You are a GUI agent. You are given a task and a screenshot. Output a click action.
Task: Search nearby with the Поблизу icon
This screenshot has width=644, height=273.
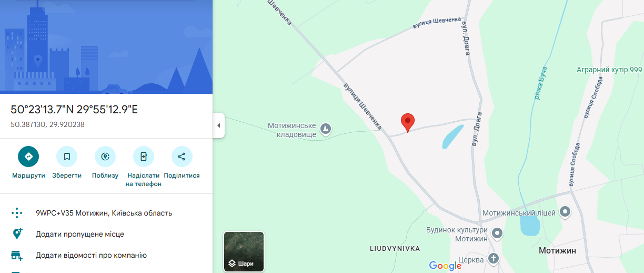click(x=105, y=157)
